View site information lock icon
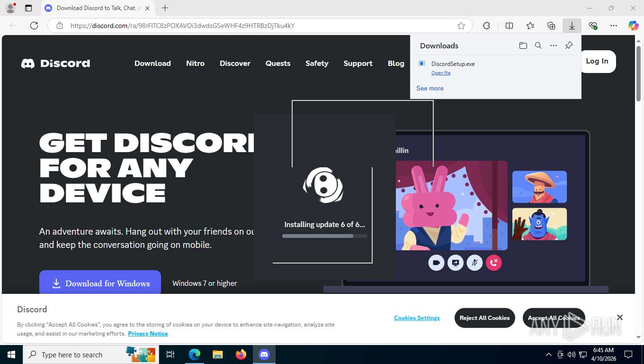 pos(60,26)
